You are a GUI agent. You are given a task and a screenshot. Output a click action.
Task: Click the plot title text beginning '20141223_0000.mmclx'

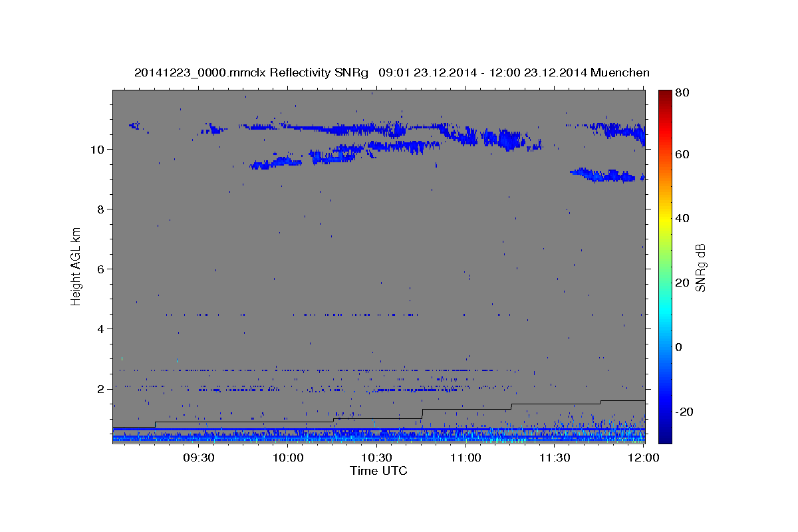pos(392,72)
